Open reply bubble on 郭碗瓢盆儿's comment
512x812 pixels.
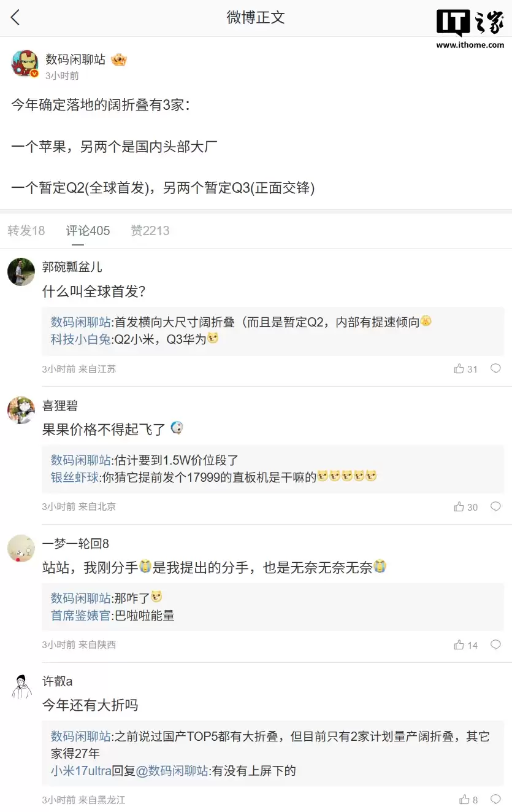[495, 369]
